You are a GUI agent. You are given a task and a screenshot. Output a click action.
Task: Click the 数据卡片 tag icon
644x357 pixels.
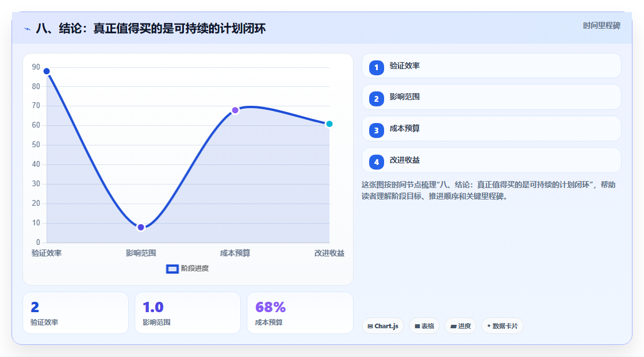pyautogui.click(x=489, y=326)
